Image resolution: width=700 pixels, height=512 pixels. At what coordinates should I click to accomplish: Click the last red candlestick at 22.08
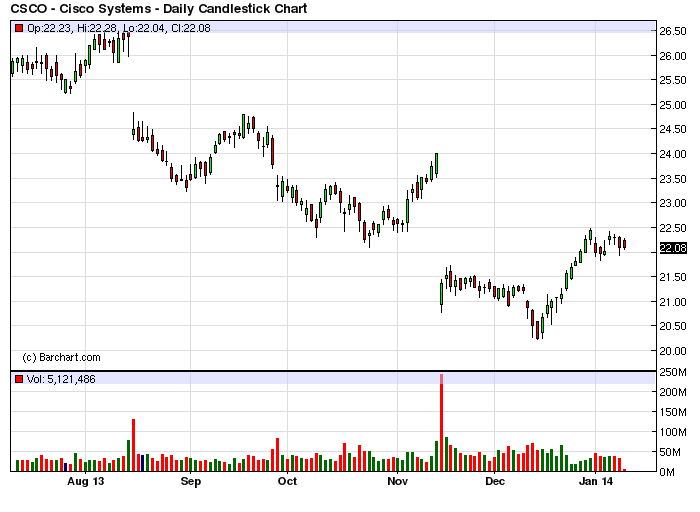[x=625, y=244]
